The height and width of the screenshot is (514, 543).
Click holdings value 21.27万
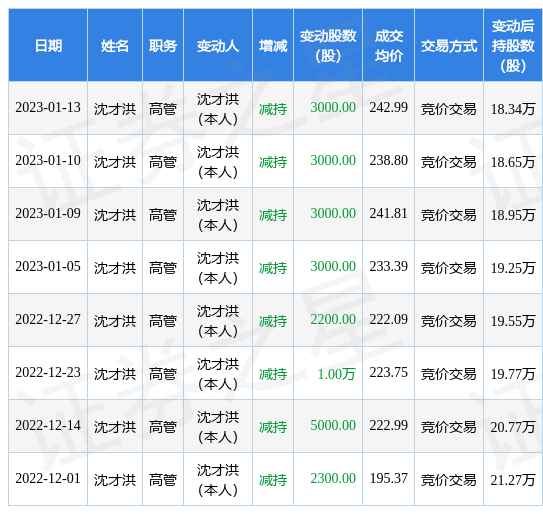pos(513,480)
